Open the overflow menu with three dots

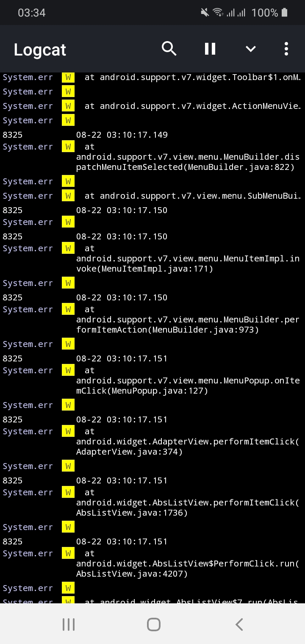(x=286, y=48)
